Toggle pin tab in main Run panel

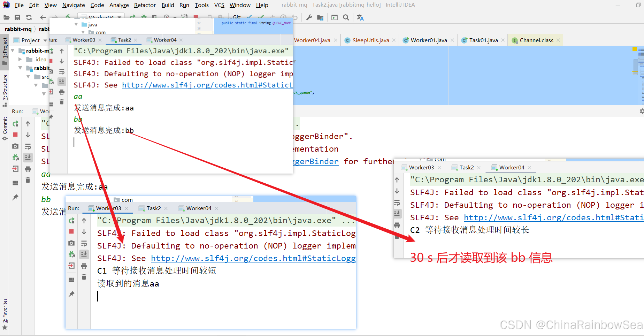[x=15, y=197]
